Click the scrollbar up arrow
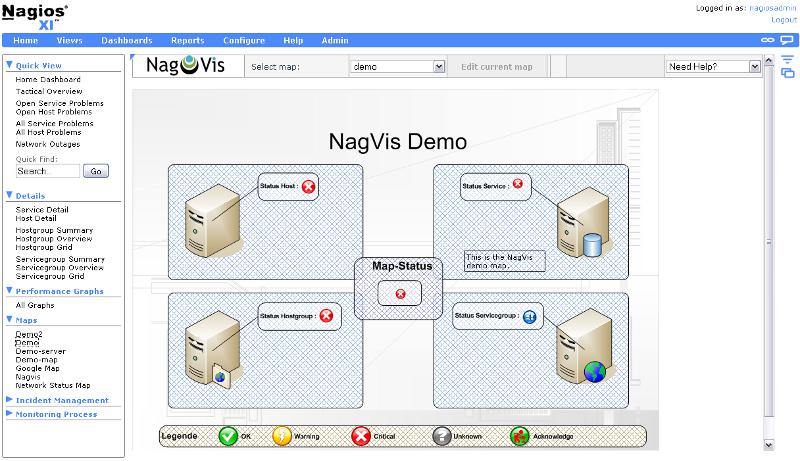This screenshot has width=800, height=461. point(769,61)
